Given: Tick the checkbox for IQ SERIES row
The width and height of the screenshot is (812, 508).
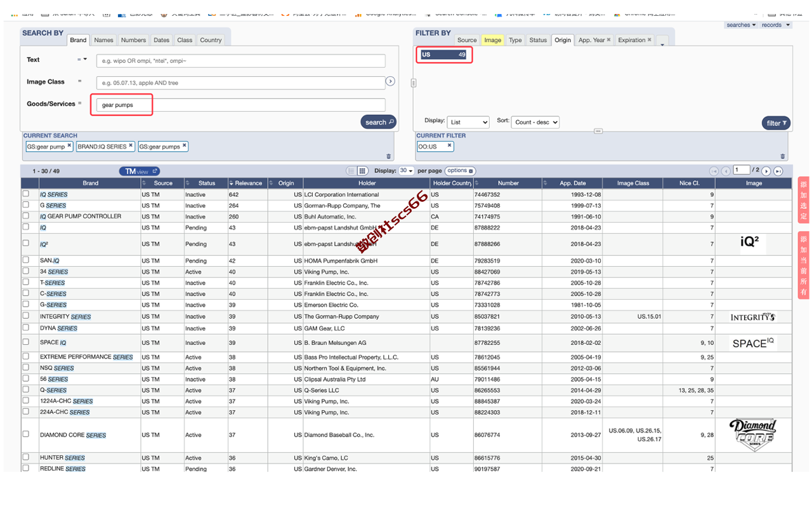Looking at the screenshot, I should pyautogui.click(x=26, y=194).
